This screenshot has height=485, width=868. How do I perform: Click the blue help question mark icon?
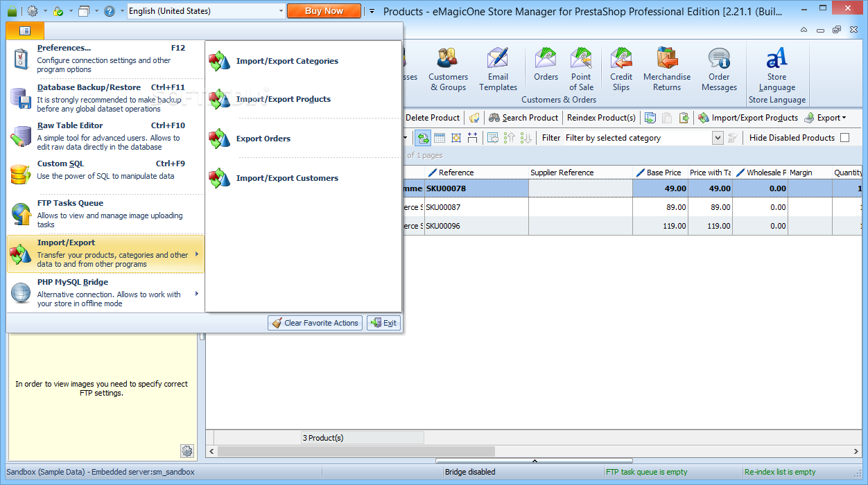point(110,11)
